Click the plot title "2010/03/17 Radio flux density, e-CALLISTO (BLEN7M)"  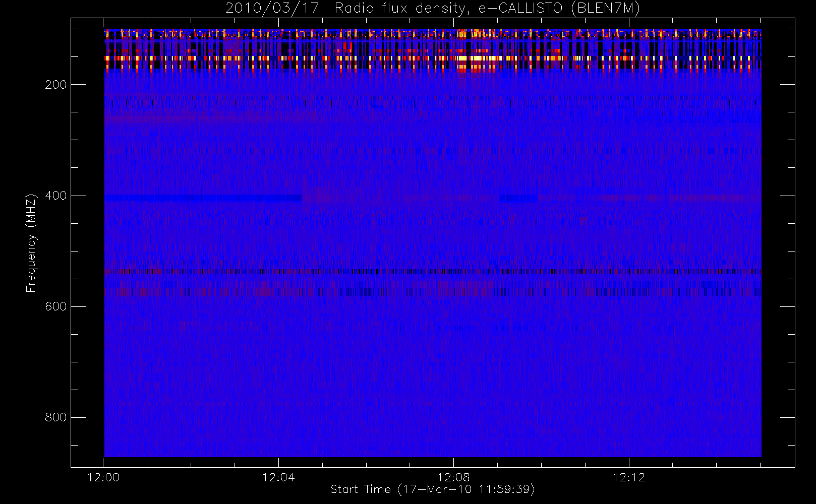point(433,9)
